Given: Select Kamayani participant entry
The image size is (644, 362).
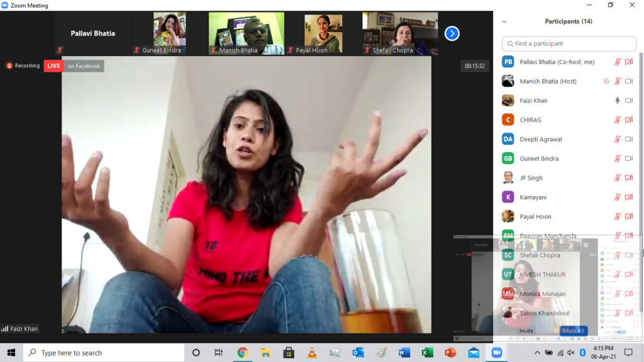Looking at the screenshot, I should 569,197.
